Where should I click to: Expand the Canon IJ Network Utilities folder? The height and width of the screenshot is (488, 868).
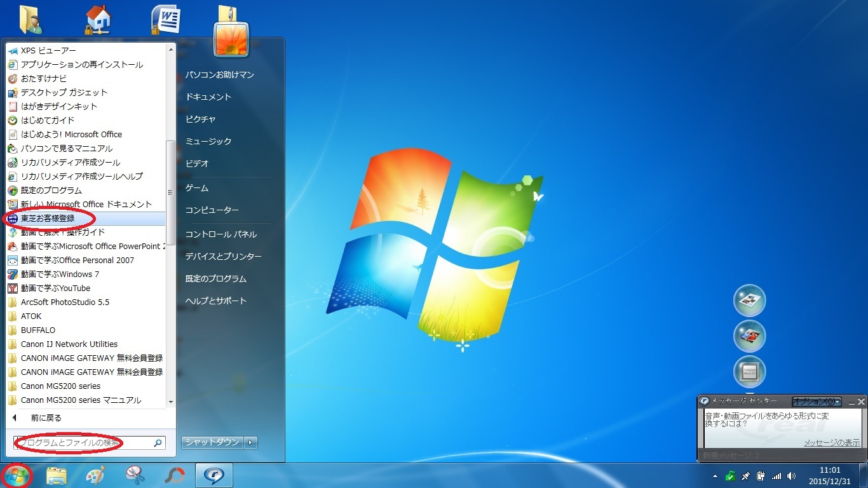[x=86, y=344]
